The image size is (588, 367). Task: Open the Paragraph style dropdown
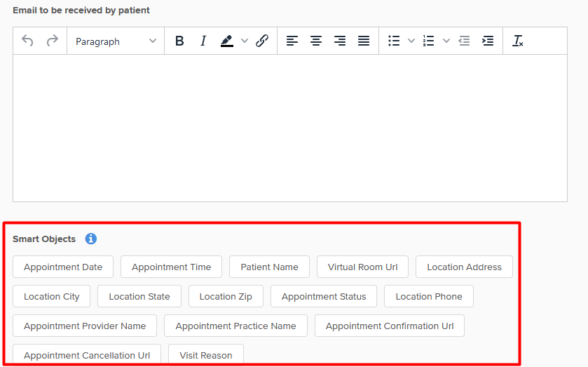(x=116, y=41)
